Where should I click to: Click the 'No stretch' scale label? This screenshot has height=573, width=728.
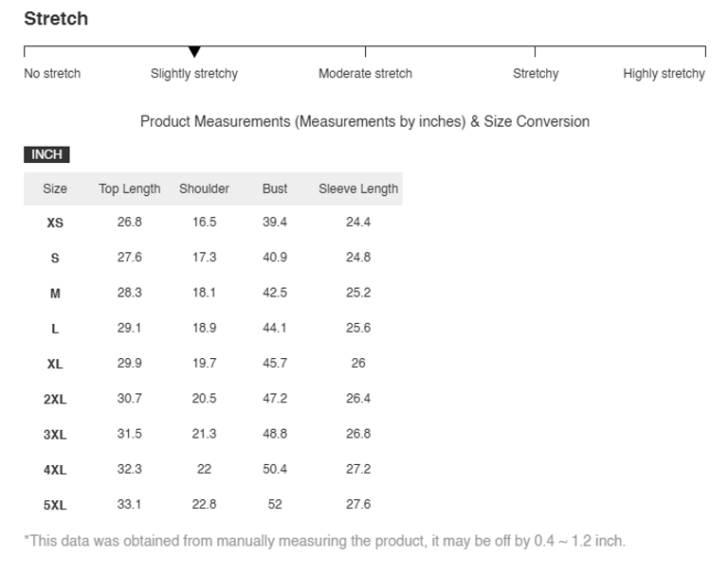[52, 74]
